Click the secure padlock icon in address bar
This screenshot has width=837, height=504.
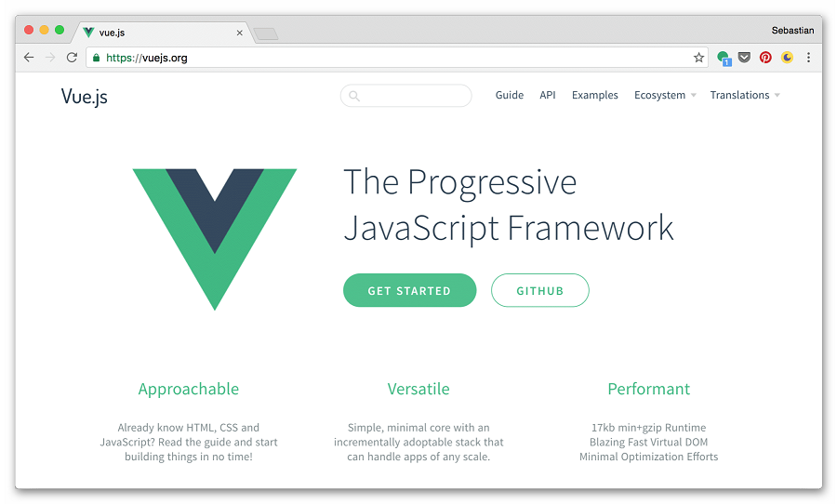pos(96,58)
